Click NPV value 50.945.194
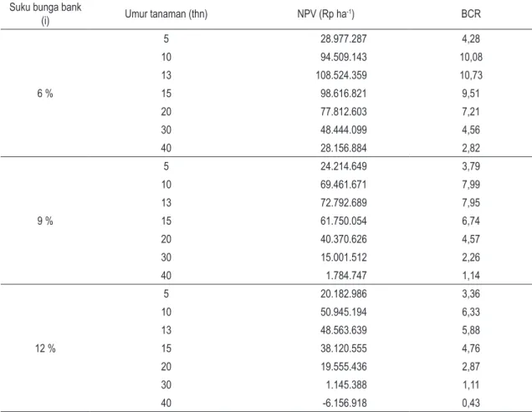 343,312
